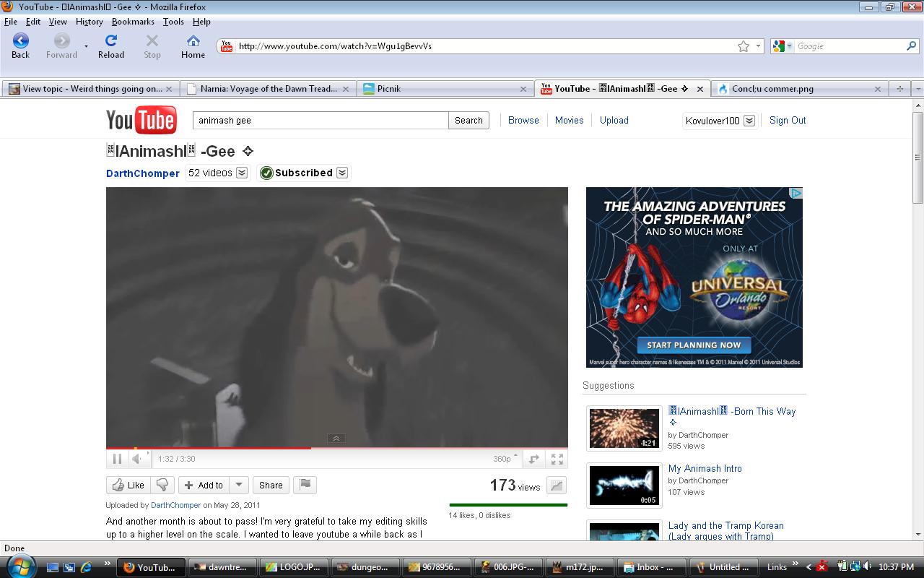Expand the 52 videos dropdown
924x578 pixels.
point(242,173)
